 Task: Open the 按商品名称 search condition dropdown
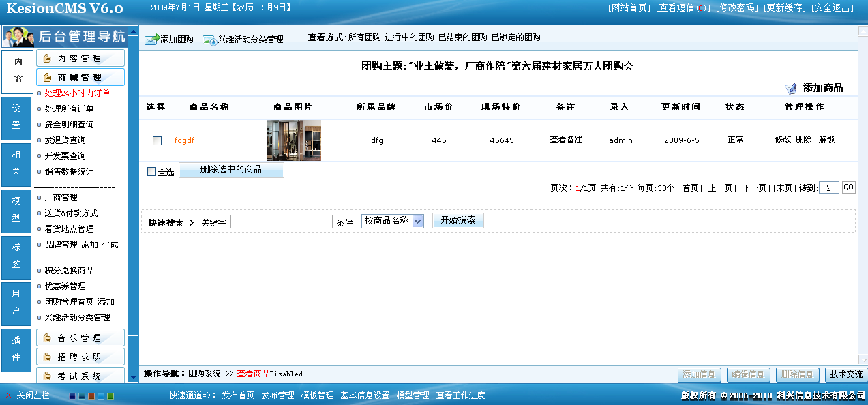tap(392, 220)
